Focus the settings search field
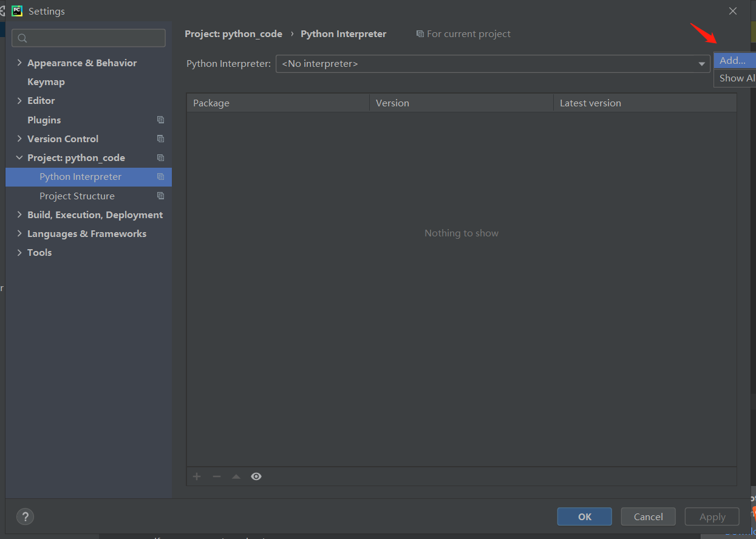756x539 pixels. coord(89,38)
